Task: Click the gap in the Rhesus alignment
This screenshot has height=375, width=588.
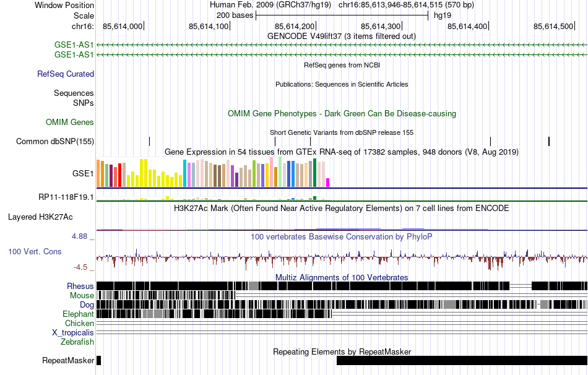Action: (x=521, y=286)
